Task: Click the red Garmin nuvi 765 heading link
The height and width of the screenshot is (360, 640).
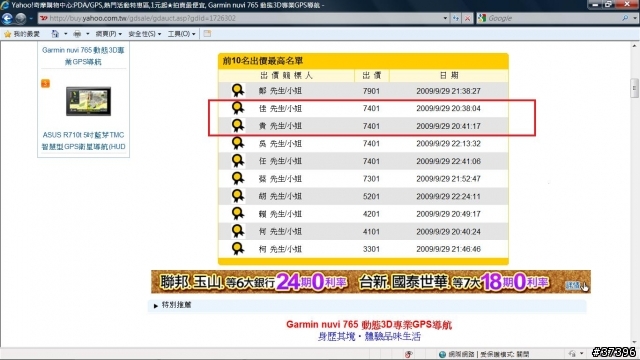Action: tap(369, 325)
